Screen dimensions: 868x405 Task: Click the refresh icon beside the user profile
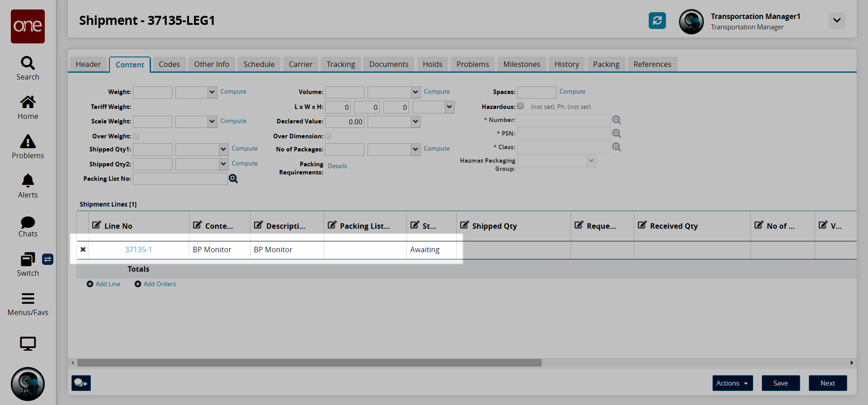pyautogui.click(x=657, y=20)
